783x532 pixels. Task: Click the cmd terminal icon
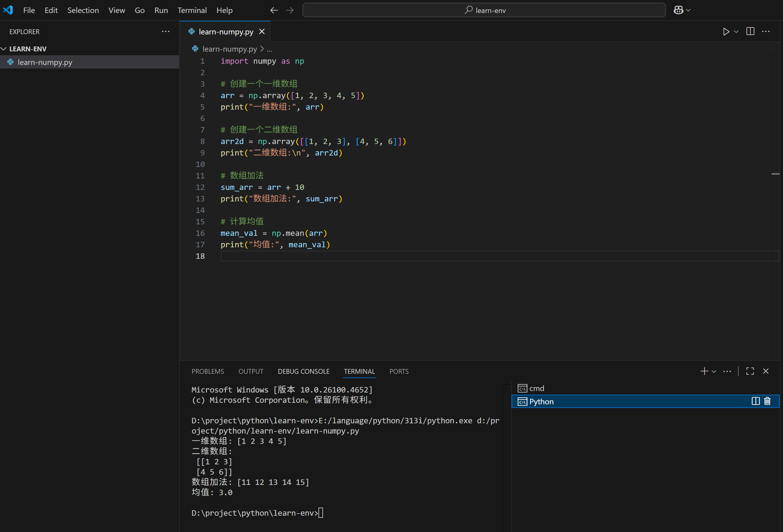click(x=522, y=388)
